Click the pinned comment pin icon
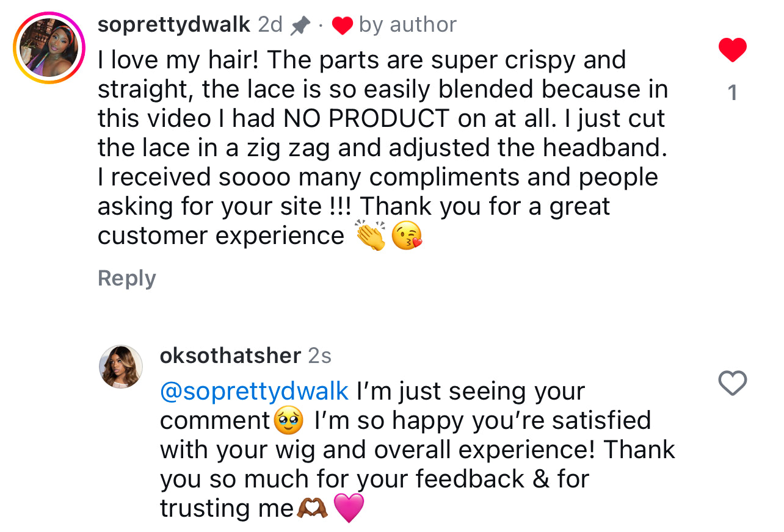The height and width of the screenshot is (532, 784). (x=300, y=26)
